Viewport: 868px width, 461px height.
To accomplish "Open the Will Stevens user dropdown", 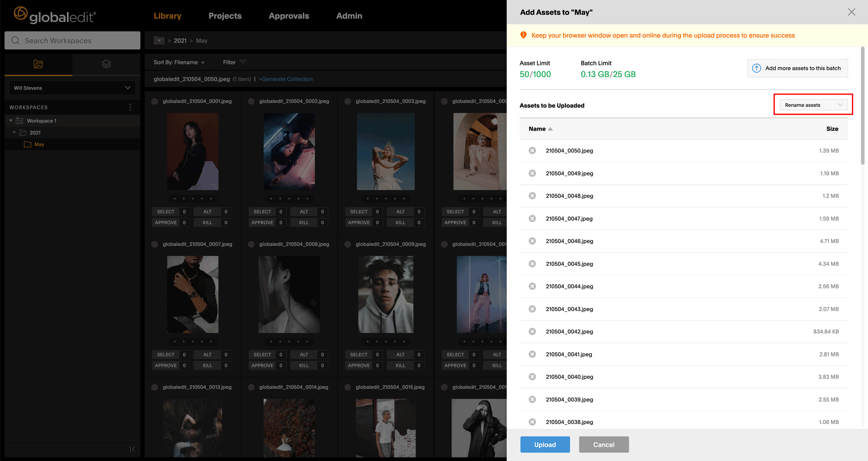I will 72,88.
